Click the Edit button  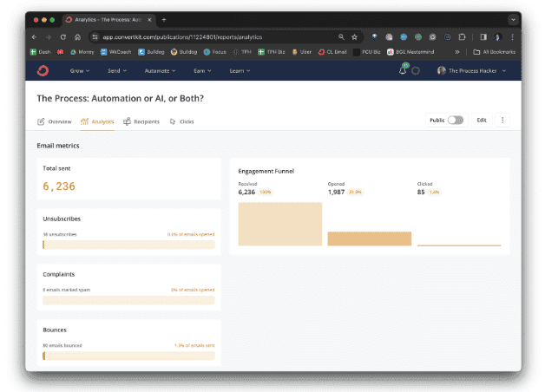(482, 121)
